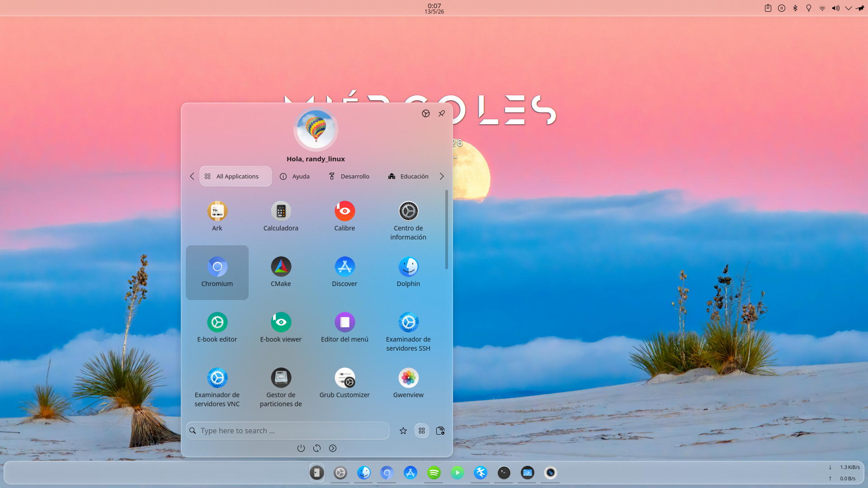This screenshot has width=868, height=488.
Task: Open launcher configuration icon next to pin
Action: click(426, 113)
